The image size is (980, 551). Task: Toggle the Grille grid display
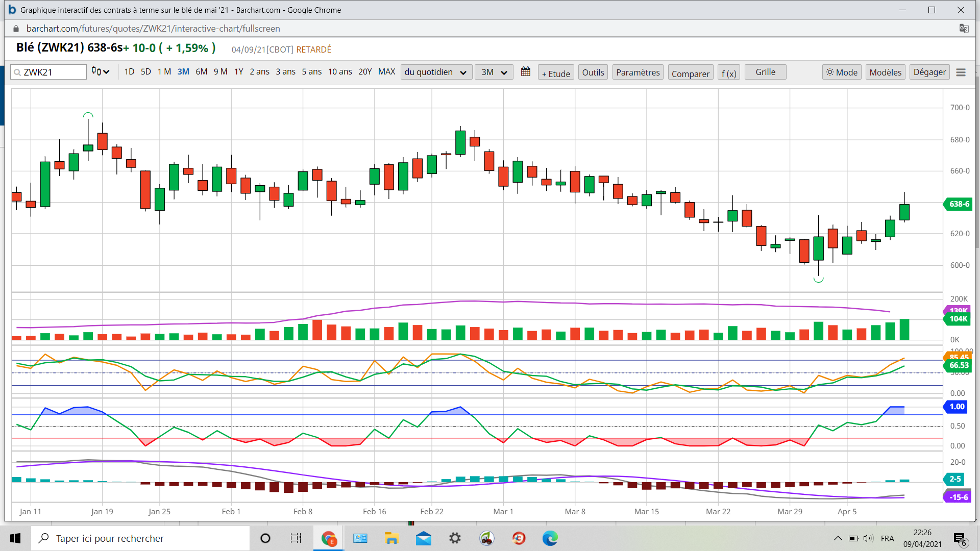click(x=765, y=72)
